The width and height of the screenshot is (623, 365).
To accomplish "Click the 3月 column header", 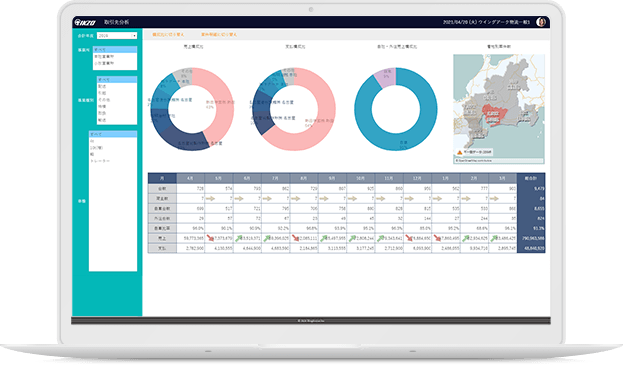I will click(x=503, y=178).
